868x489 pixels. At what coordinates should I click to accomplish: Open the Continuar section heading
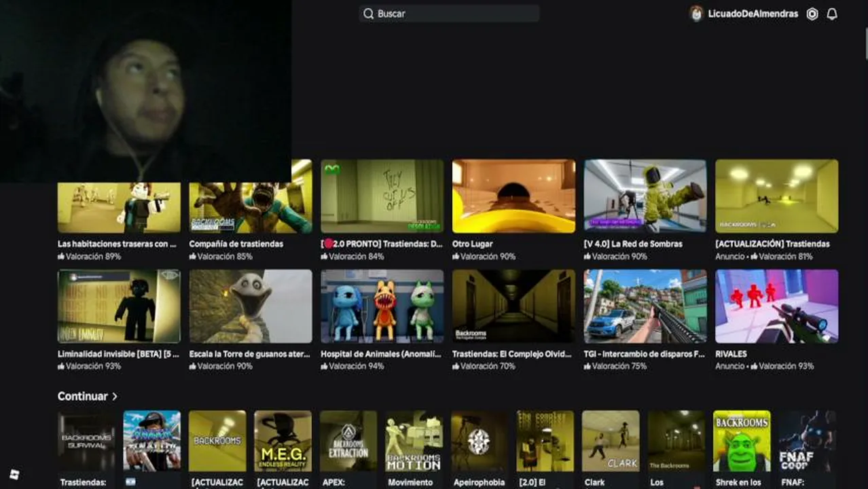[83, 396]
